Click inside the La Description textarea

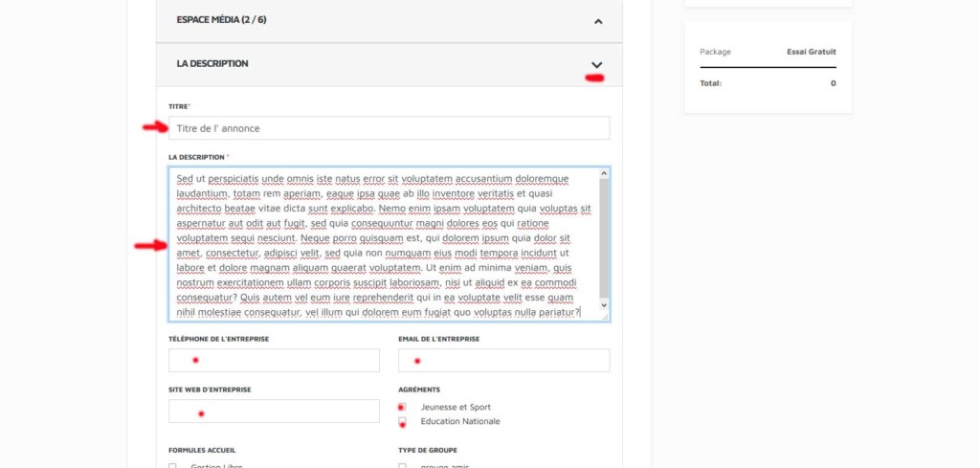tap(384, 244)
